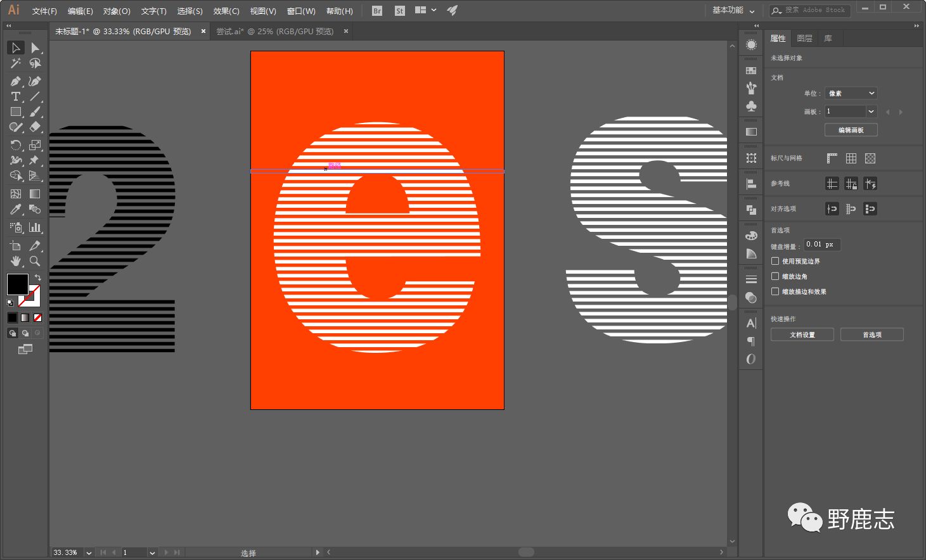Select the Type tool
Screen dimensions: 926x560
[x=16, y=96]
